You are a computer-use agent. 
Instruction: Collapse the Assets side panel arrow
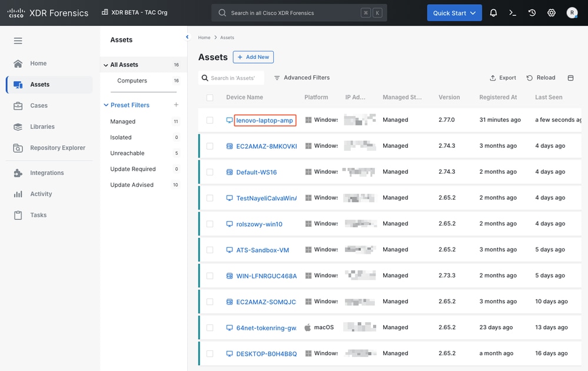(187, 37)
